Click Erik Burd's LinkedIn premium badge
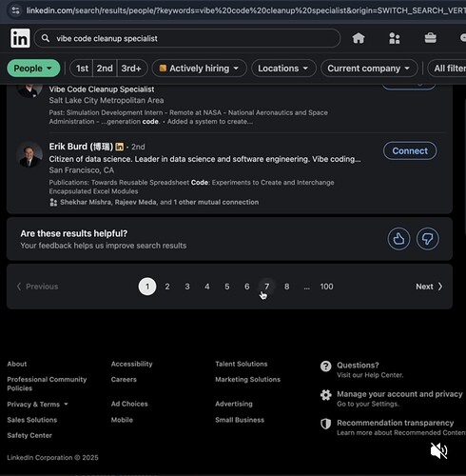 [x=120, y=147]
